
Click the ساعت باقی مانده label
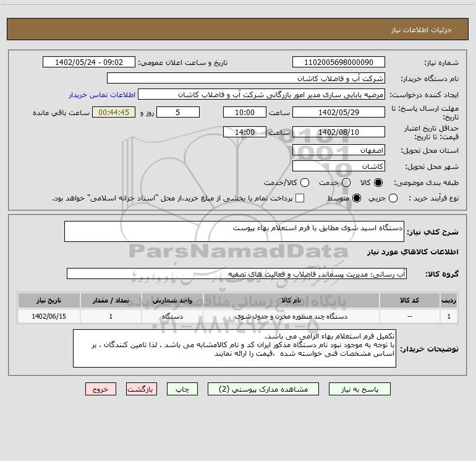(61, 113)
